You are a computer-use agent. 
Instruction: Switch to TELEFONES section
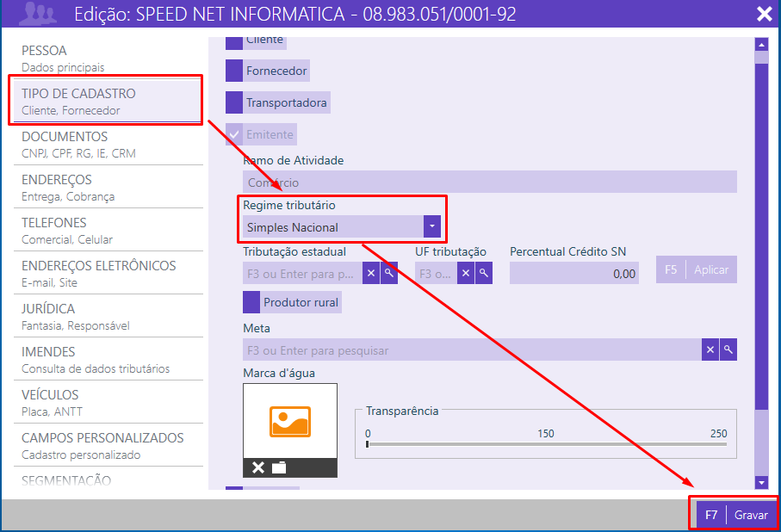[108, 230]
